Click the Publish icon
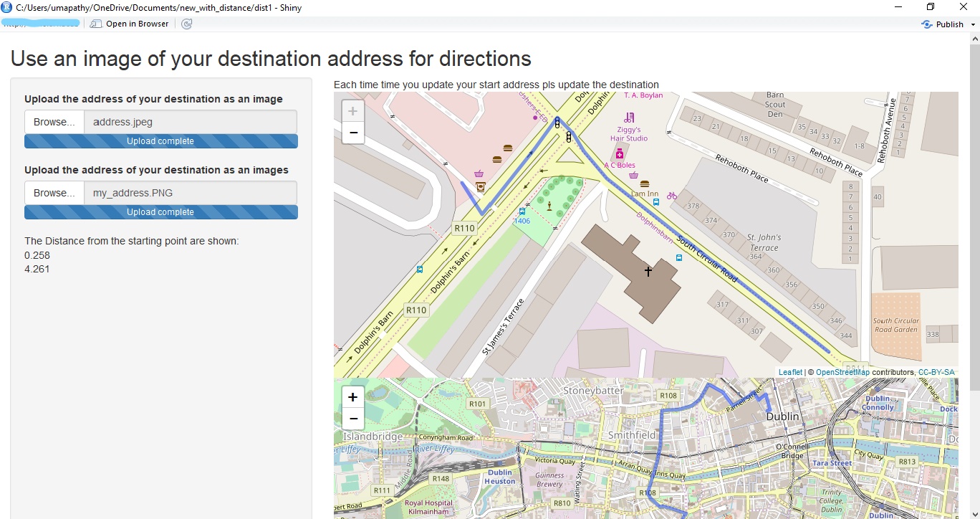Viewport: 980px width, 519px height. tap(927, 24)
